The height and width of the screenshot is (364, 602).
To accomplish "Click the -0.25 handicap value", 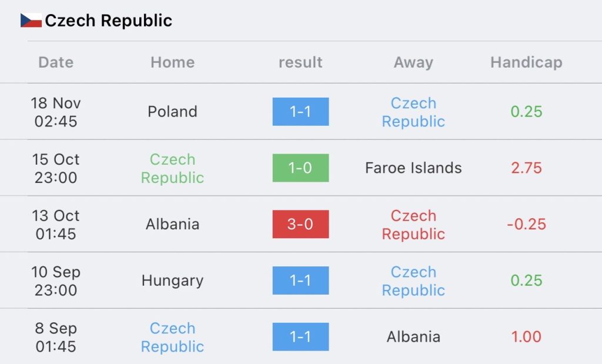I will 526,224.
